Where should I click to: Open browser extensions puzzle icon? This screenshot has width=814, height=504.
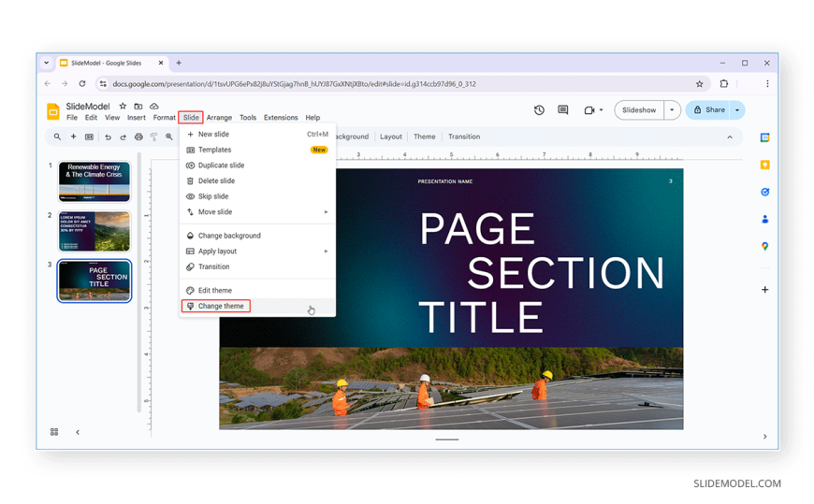pos(723,83)
